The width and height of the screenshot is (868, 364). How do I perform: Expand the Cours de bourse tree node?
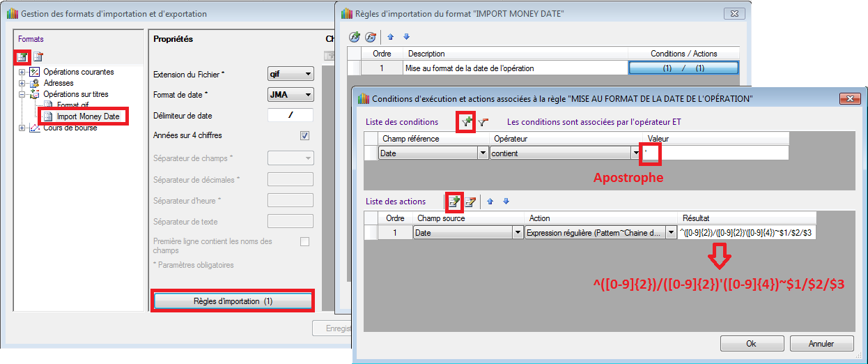pos(22,128)
